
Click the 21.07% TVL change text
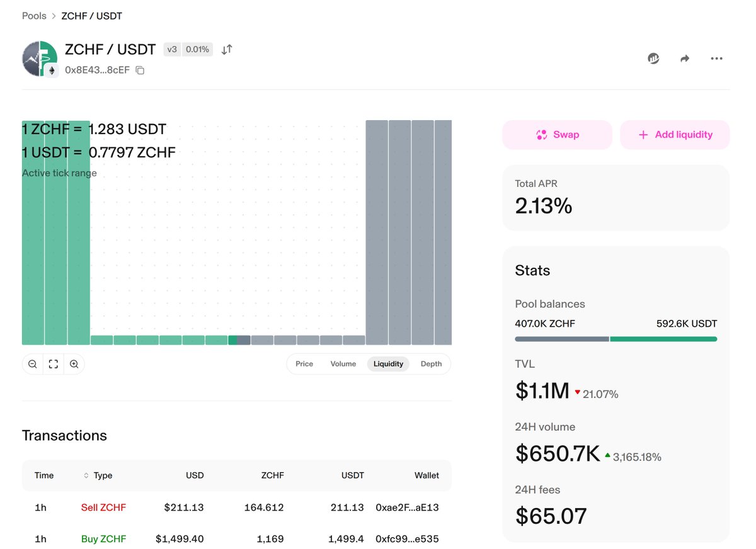pos(600,394)
